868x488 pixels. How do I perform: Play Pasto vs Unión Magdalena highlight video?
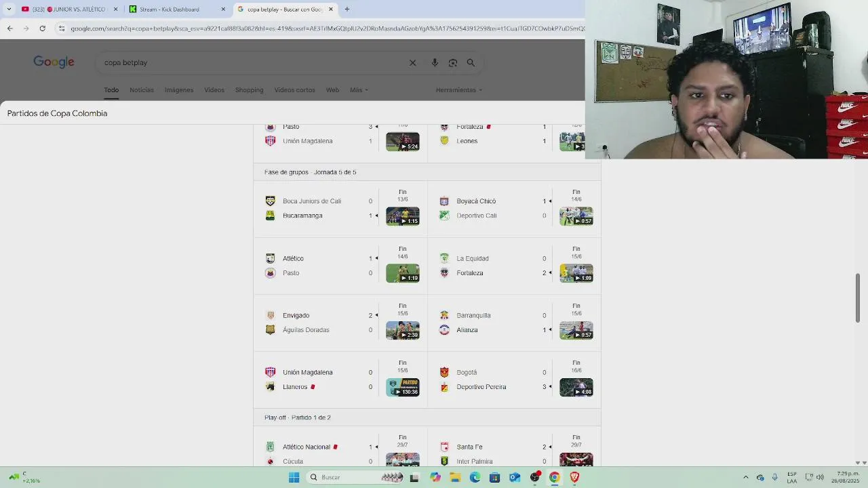pyautogui.click(x=403, y=142)
